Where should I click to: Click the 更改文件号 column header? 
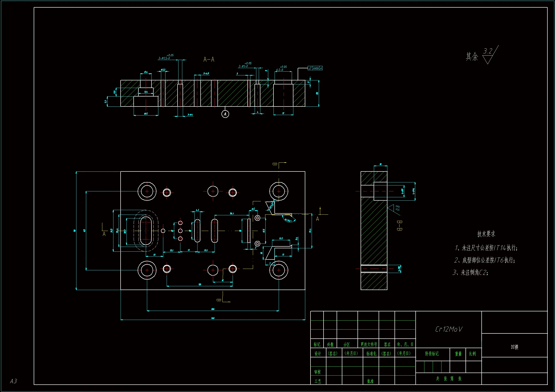[x=369, y=344]
